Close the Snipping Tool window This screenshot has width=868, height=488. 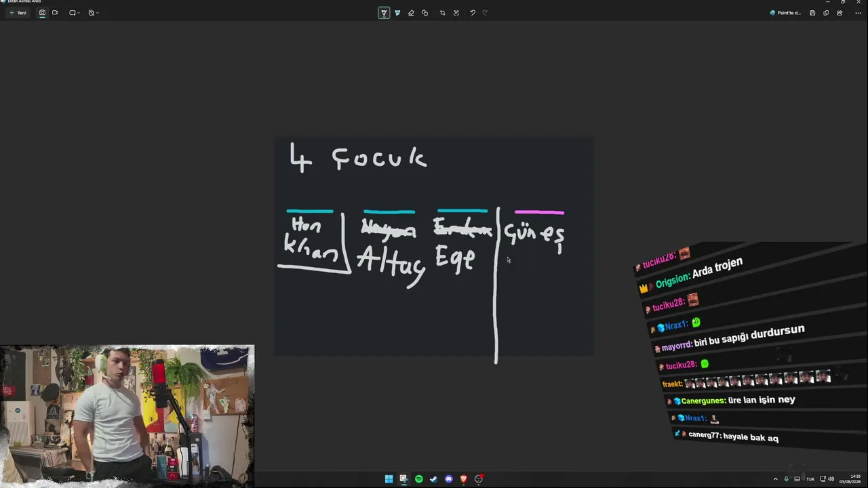859,2
